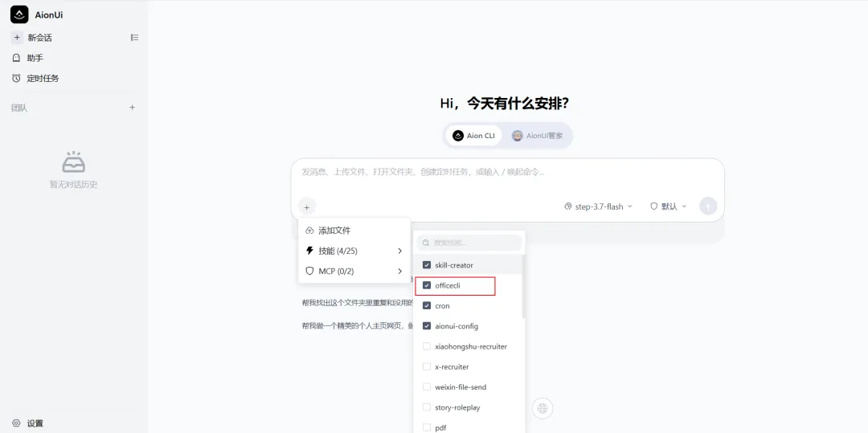Uncheck the cron skill checkbox
Screen dimensions: 868x433
(427, 306)
